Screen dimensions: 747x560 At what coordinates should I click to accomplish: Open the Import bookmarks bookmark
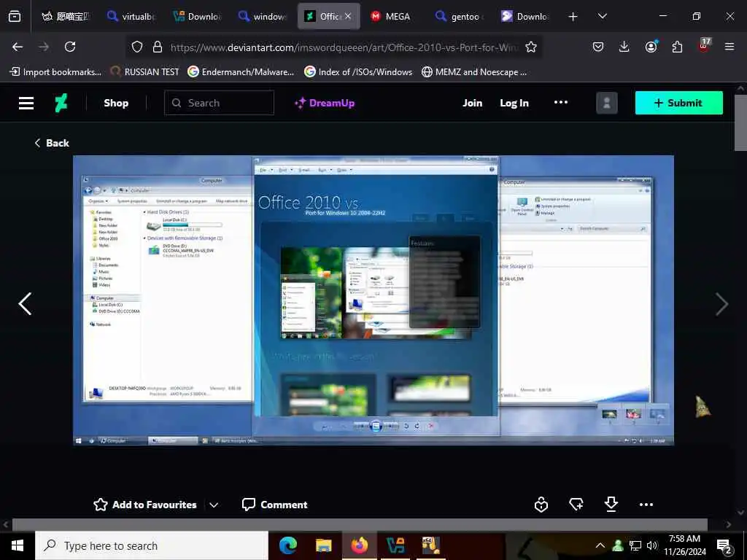click(x=55, y=72)
